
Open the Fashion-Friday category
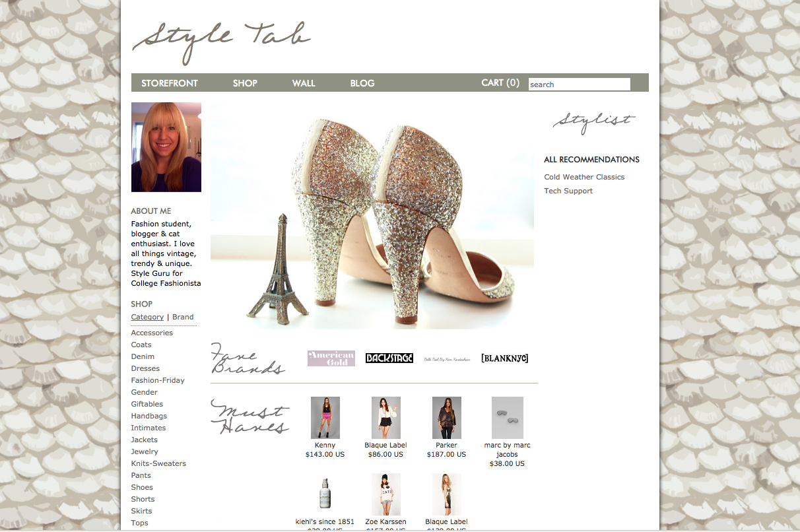[x=158, y=380]
